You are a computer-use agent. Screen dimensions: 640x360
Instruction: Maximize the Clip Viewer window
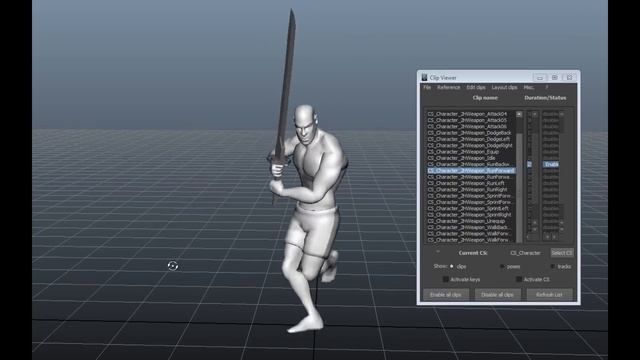(x=554, y=77)
